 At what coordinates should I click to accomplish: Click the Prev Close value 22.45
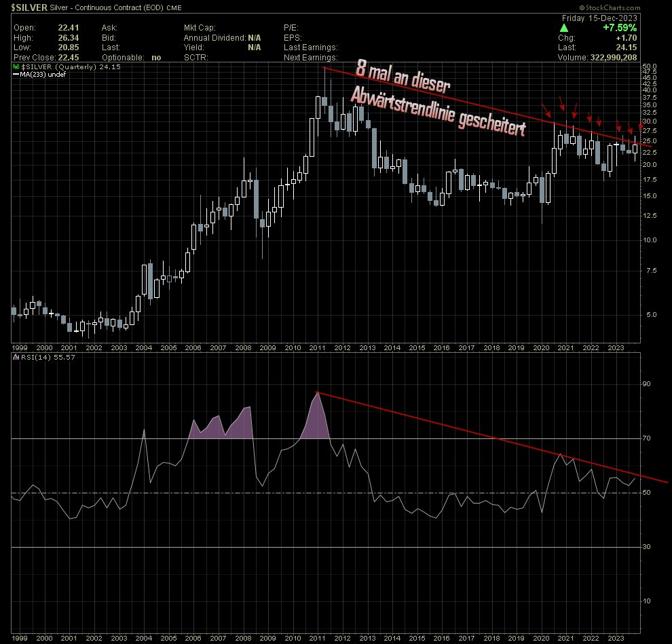click(x=69, y=58)
